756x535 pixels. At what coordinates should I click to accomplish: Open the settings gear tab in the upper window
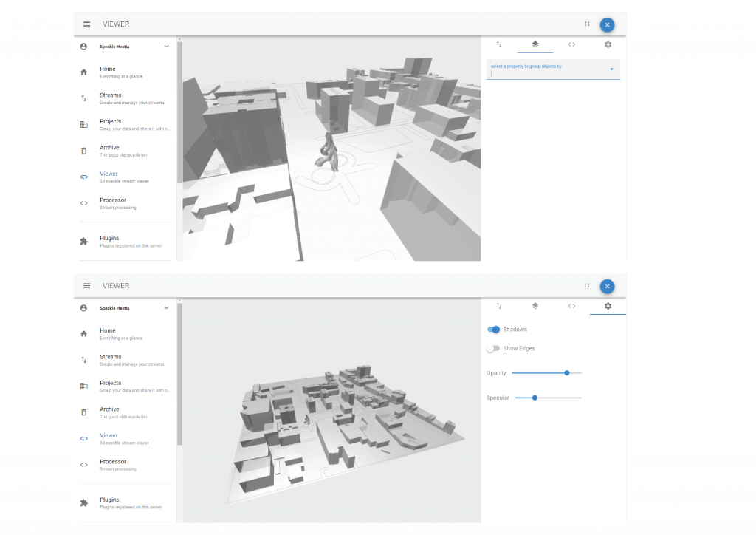(x=608, y=44)
